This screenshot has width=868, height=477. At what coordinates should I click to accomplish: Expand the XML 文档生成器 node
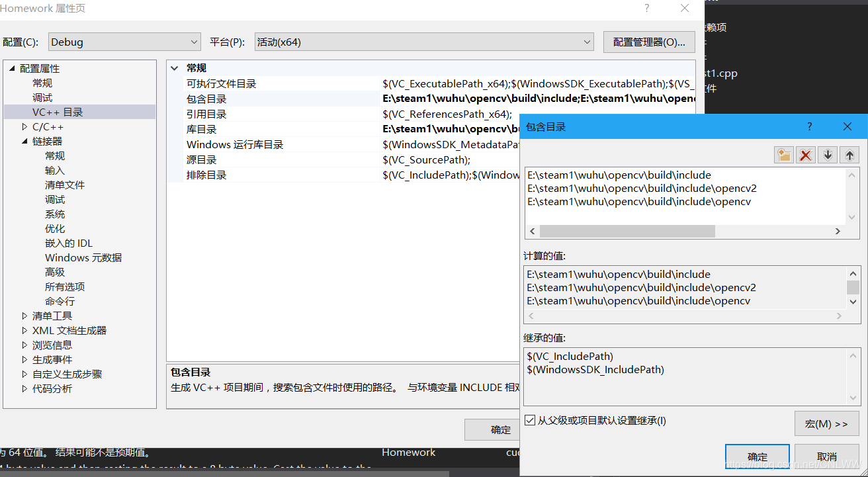pos(24,331)
